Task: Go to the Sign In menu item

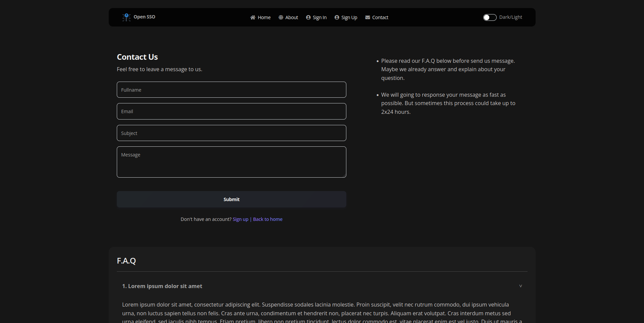Action: [319, 17]
